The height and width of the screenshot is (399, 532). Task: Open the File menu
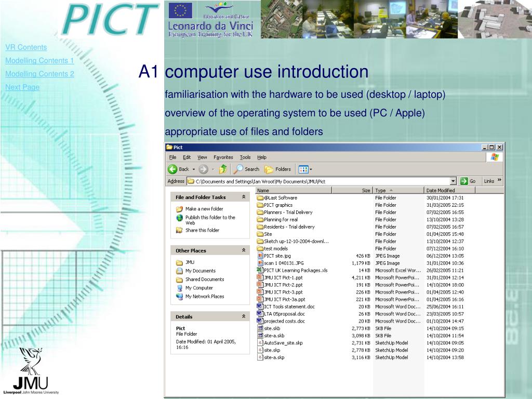172,157
